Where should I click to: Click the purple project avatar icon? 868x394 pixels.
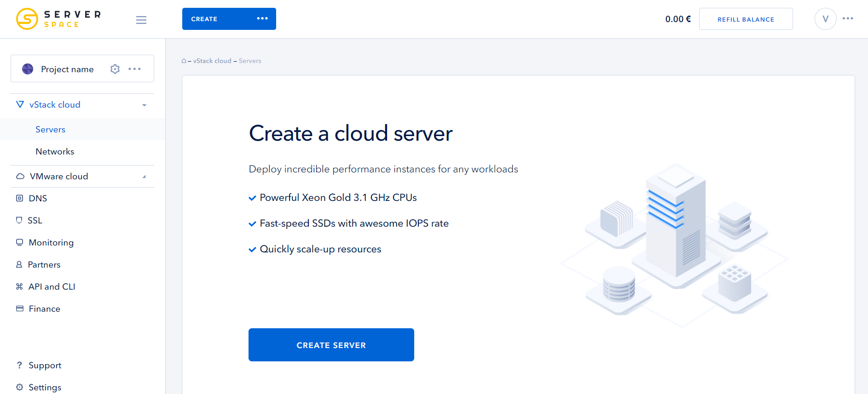click(x=28, y=69)
